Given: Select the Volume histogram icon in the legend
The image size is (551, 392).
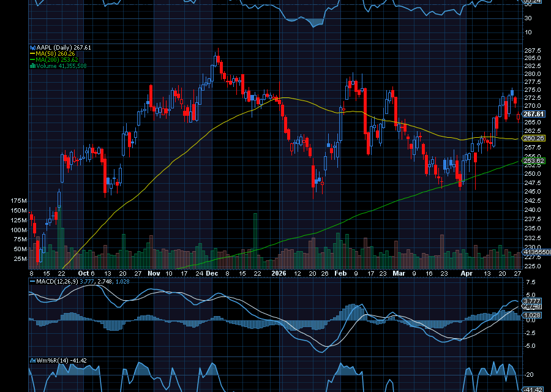Looking at the screenshot, I should [32, 66].
